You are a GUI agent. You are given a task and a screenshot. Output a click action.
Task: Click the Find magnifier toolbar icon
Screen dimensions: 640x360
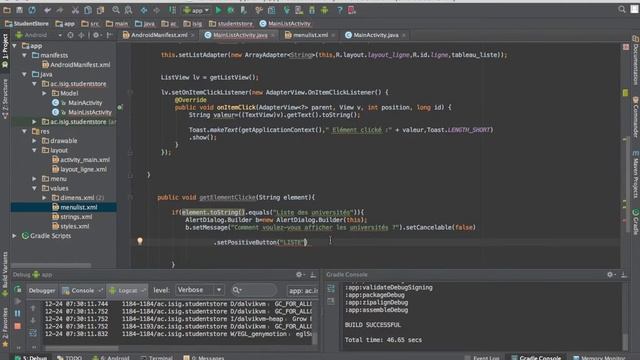(x=116, y=10)
